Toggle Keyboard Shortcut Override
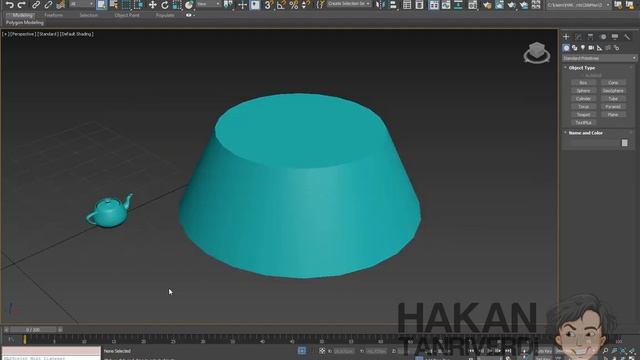 pyautogui.click(x=255, y=4)
